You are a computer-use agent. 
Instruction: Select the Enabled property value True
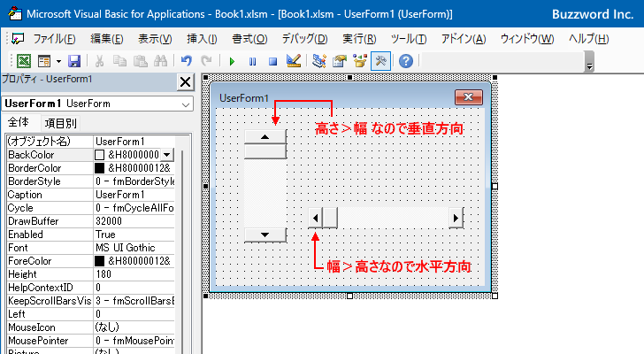click(x=134, y=235)
